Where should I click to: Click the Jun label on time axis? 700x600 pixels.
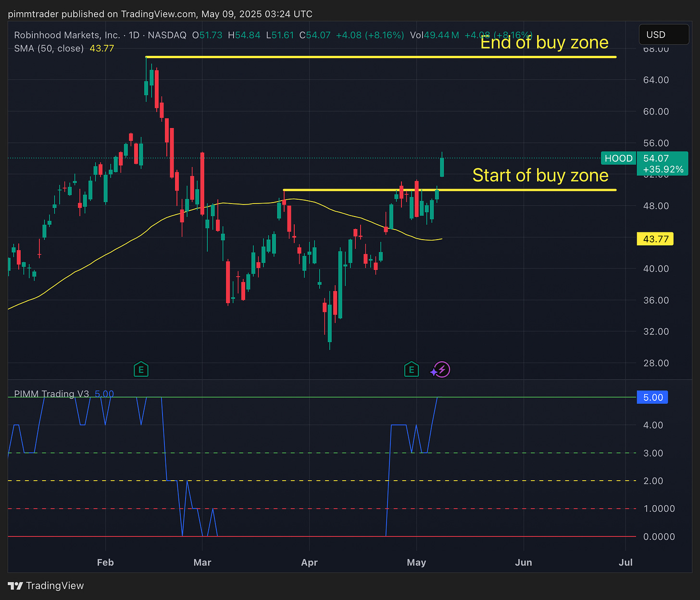point(524,562)
